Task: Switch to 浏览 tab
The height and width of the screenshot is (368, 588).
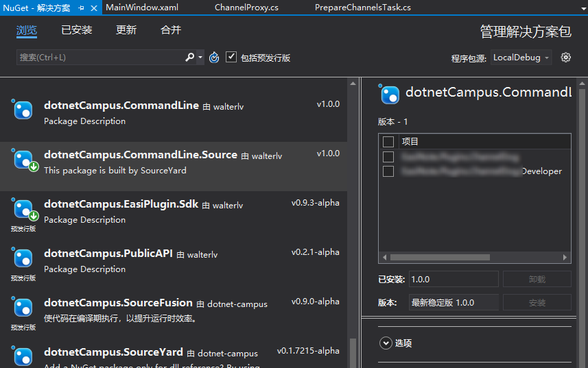Action: [27, 30]
